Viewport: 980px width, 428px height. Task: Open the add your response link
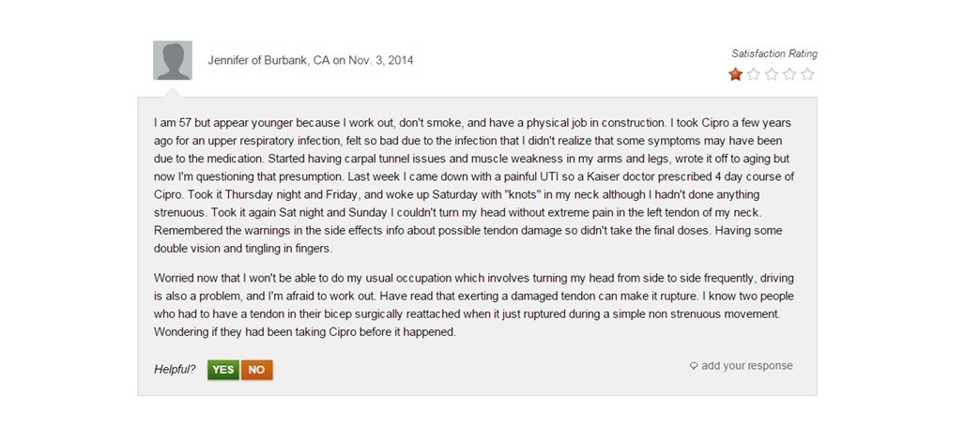[x=747, y=366]
